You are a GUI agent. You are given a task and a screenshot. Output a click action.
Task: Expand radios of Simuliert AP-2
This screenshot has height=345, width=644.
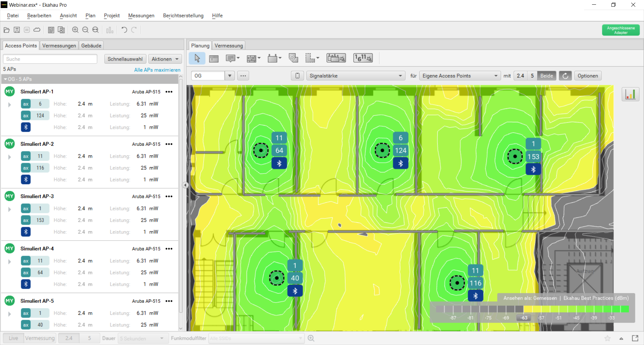[x=9, y=157]
